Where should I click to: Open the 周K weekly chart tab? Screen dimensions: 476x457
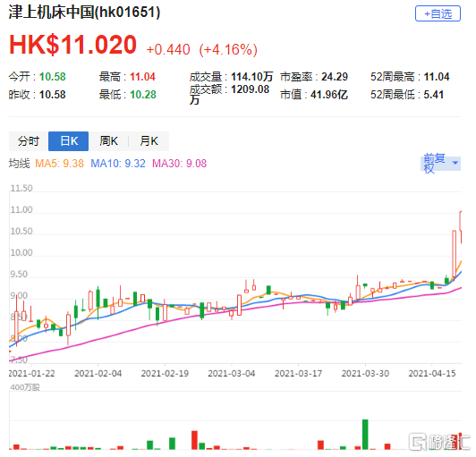pos(108,141)
